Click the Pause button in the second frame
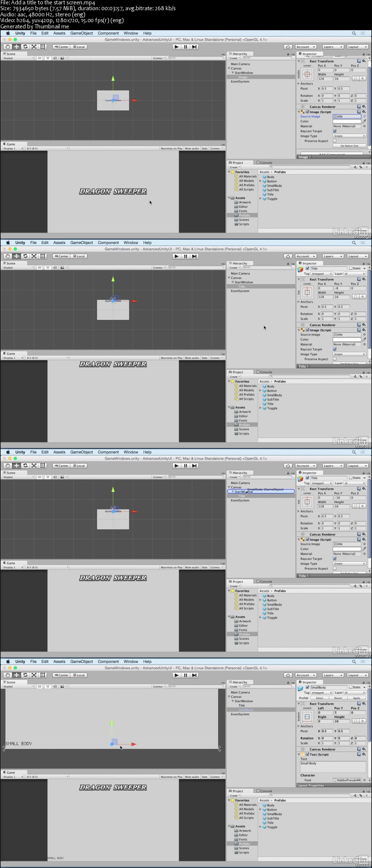This screenshot has height=868, width=372. point(186,256)
